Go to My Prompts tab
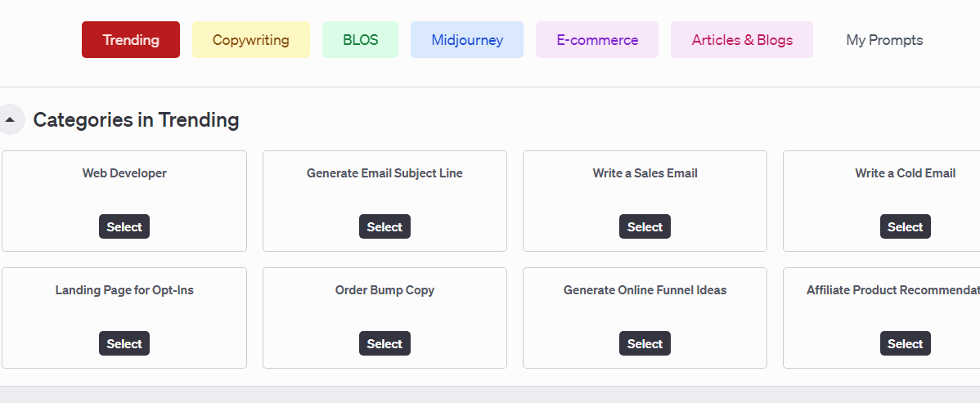The image size is (980, 403). pyautogui.click(x=884, y=40)
